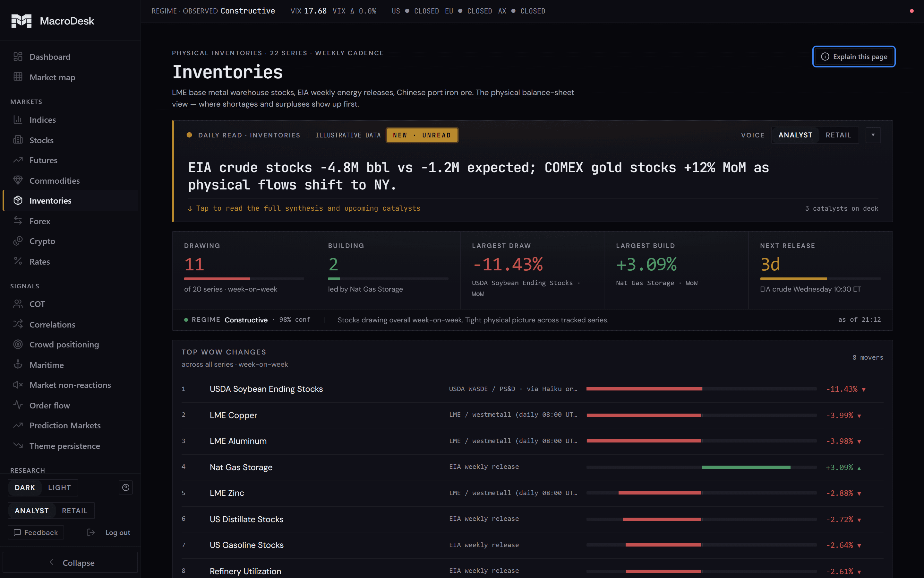Click the Drawing 11 progress bar
The image size is (924, 578).
[x=244, y=279]
